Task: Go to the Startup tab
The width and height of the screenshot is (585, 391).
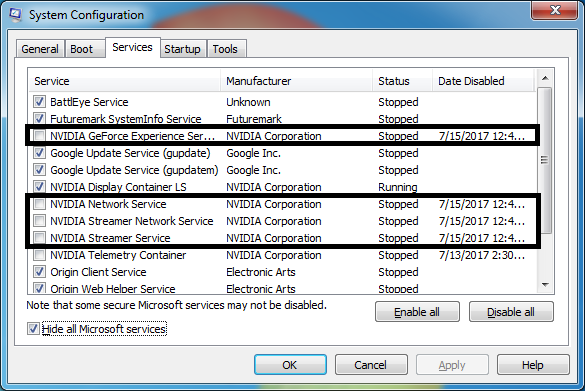Action: click(182, 49)
